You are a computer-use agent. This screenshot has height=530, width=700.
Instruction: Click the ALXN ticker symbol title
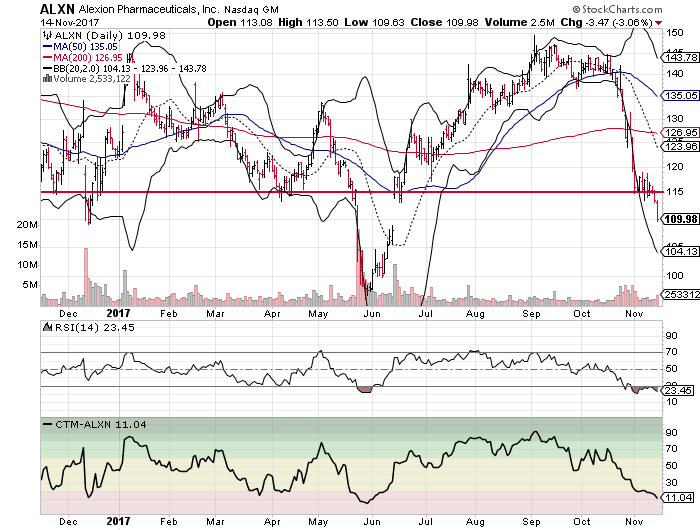click(x=57, y=8)
